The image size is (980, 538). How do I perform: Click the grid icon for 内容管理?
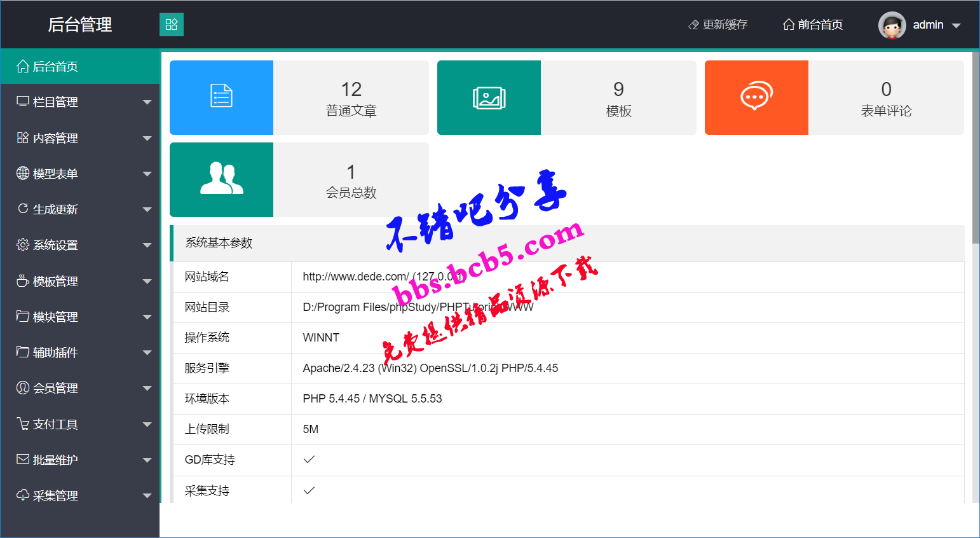coord(23,138)
